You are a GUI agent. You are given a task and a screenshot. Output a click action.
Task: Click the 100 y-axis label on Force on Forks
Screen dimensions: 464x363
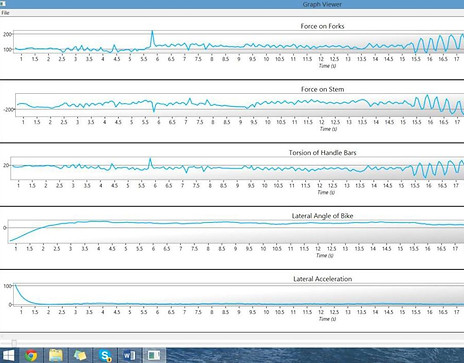[7, 49]
